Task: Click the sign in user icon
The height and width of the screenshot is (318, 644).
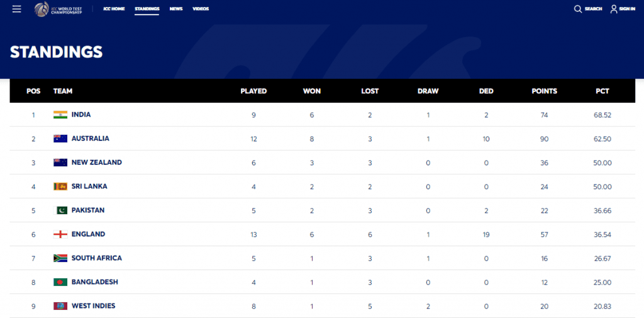Action: click(614, 9)
